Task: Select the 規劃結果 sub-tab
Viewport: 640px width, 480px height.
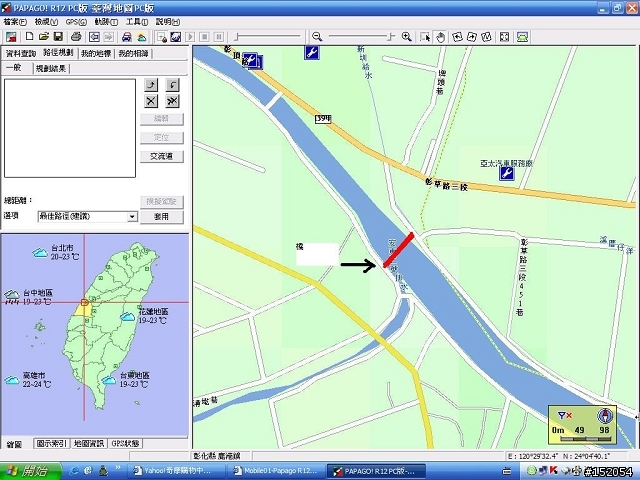Action: pyautogui.click(x=51, y=69)
